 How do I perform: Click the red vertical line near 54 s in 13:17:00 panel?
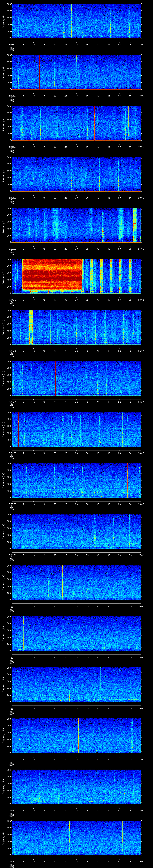pyautogui.click(x=128, y=72)
